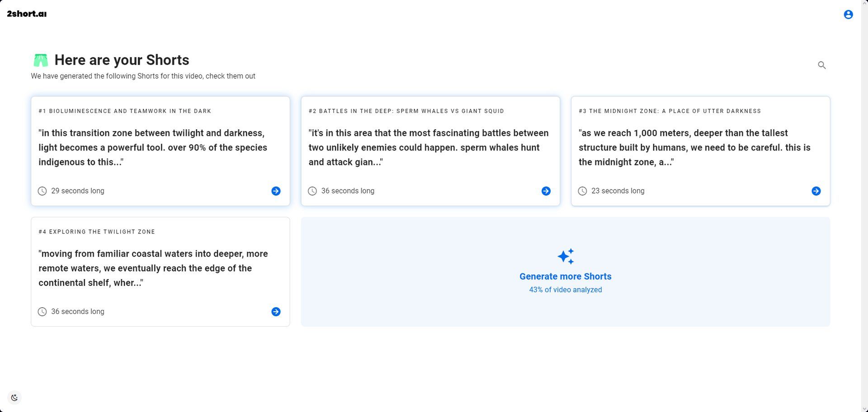Click the 2short.ai logo
The height and width of the screenshot is (412, 868).
coord(27,14)
